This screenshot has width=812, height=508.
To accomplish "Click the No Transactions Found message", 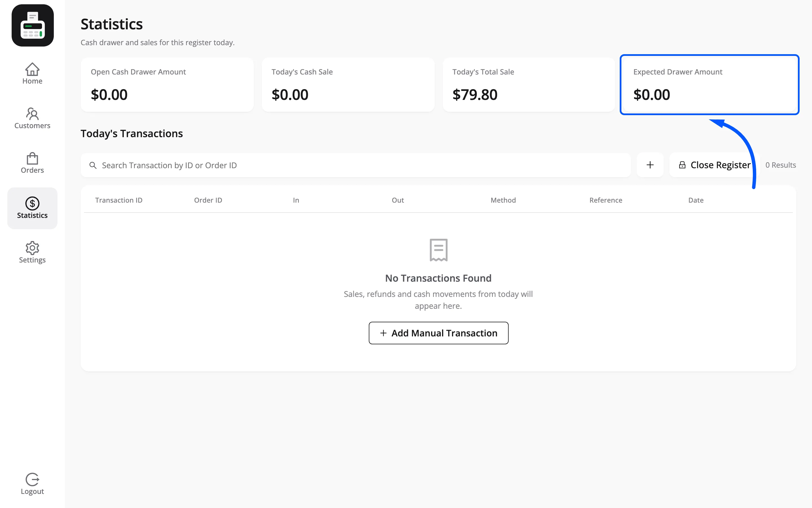I will click(438, 278).
